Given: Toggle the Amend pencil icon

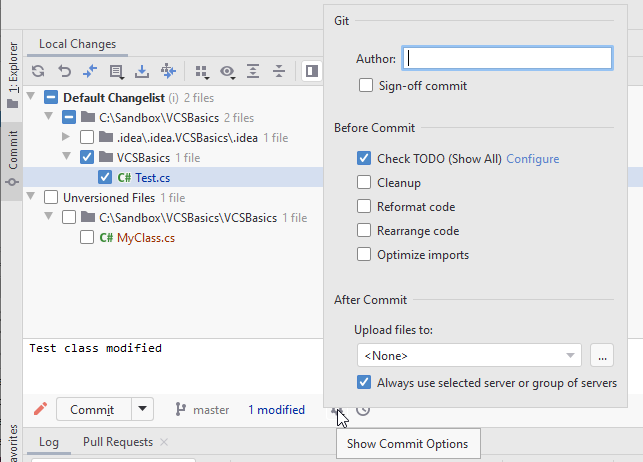Looking at the screenshot, I should (40, 409).
